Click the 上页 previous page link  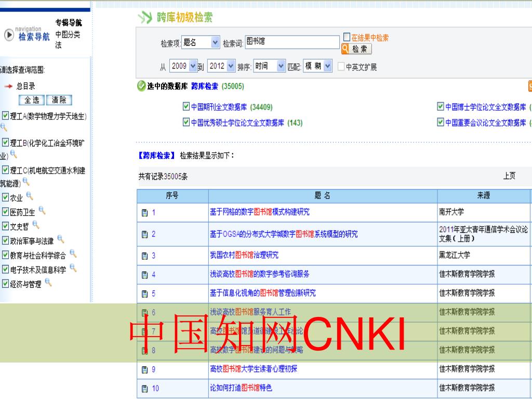[509, 176]
